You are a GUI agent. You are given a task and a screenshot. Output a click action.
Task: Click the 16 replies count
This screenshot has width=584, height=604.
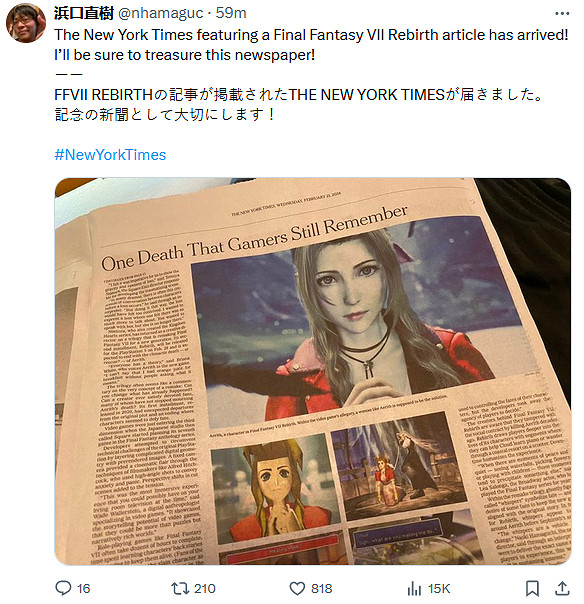point(83,589)
